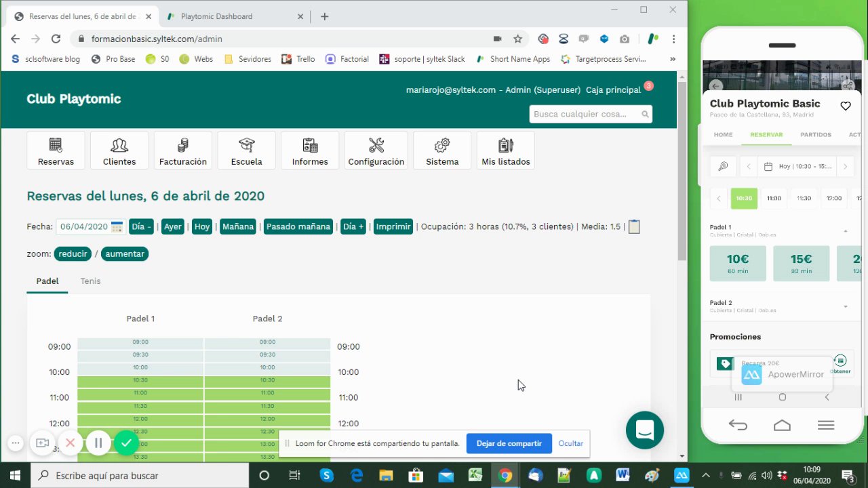Open the Windows Start menu
This screenshot has height=488, width=868.
coord(15,475)
